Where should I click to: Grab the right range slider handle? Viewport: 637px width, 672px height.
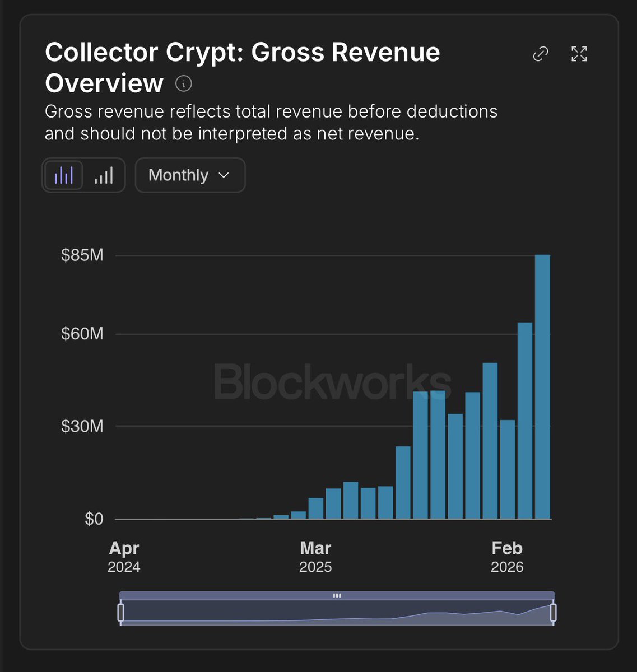[x=554, y=612]
